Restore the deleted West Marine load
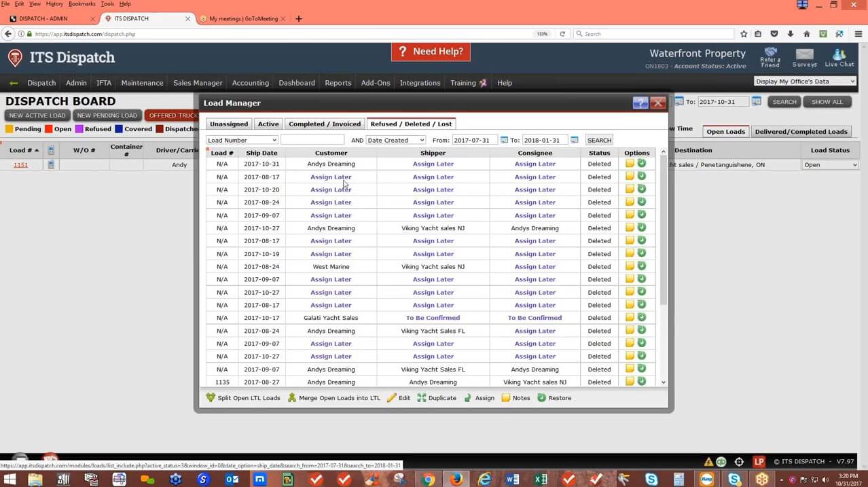868x487 pixels. tap(641, 266)
